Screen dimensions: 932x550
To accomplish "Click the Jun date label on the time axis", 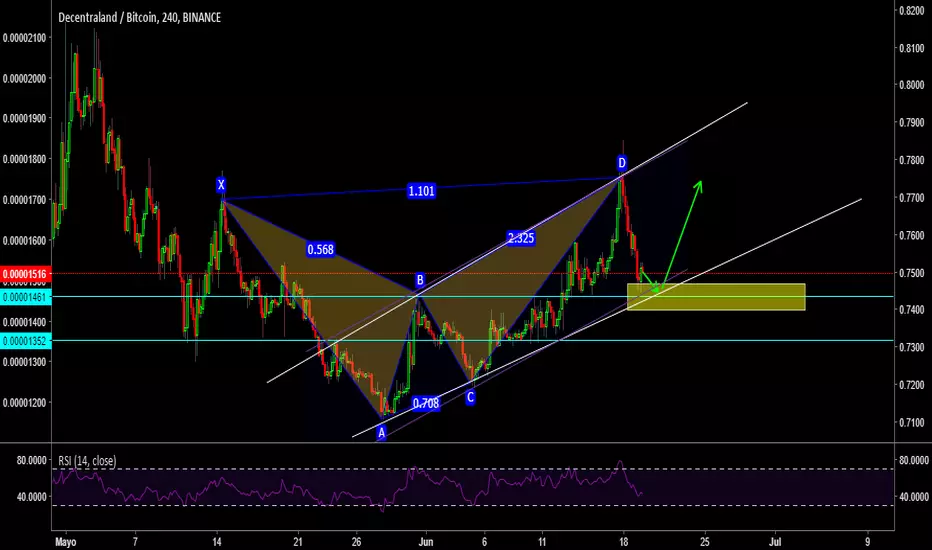I will click(426, 542).
